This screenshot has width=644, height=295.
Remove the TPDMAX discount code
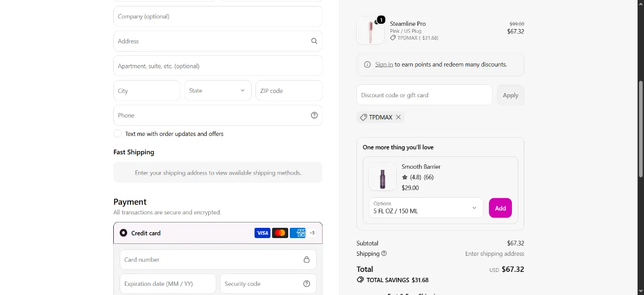point(398,117)
